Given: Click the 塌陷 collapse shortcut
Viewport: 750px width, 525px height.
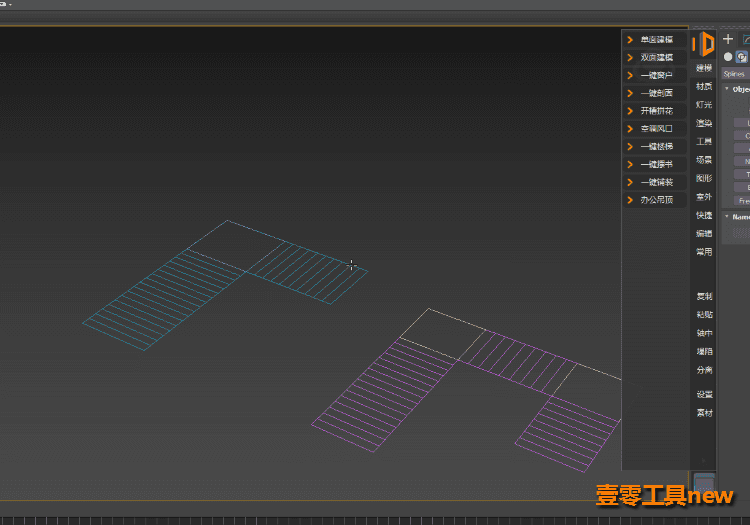Looking at the screenshot, I should tap(704, 351).
